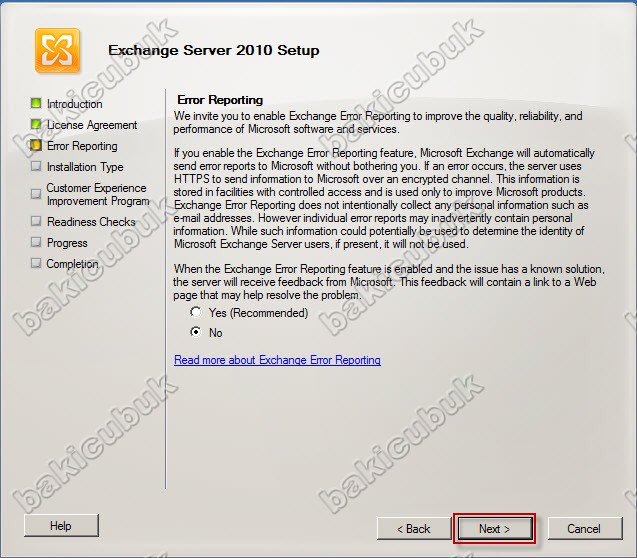Open Read more about Exchange Error Reporting link
Image resolution: width=637 pixels, height=558 pixels.
tap(277, 360)
